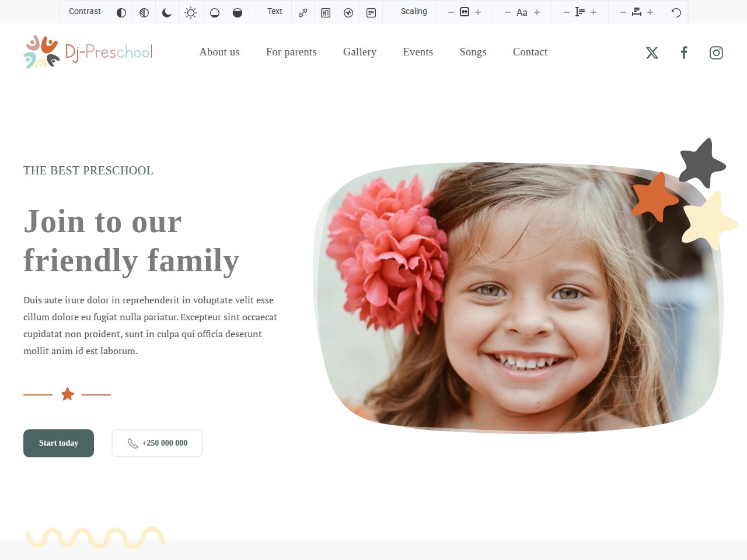Click the THE BEST PRESCHOOL subtitle
This screenshot has width=747, height=560.
[88, 170]
